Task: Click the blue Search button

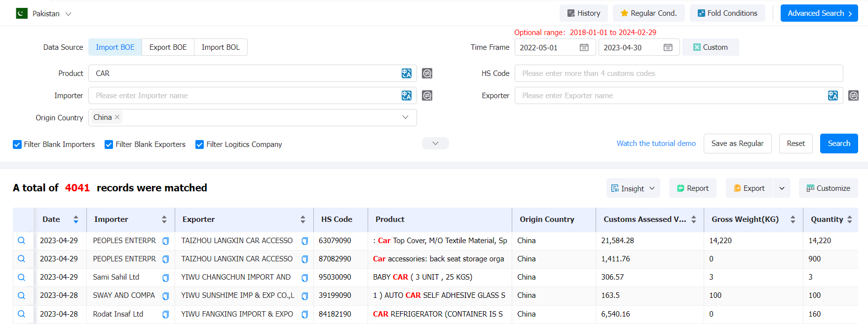Action: pos(838,144)
